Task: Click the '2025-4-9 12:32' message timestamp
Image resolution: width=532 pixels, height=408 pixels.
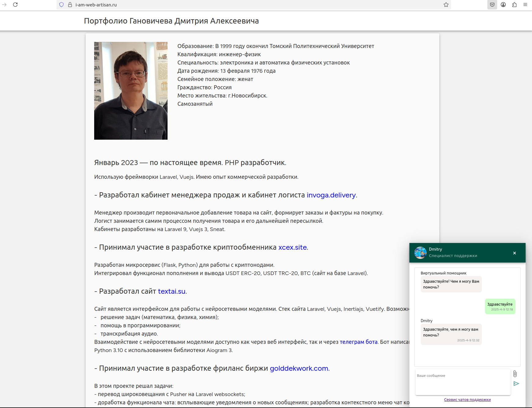Action: click(468, 340)
